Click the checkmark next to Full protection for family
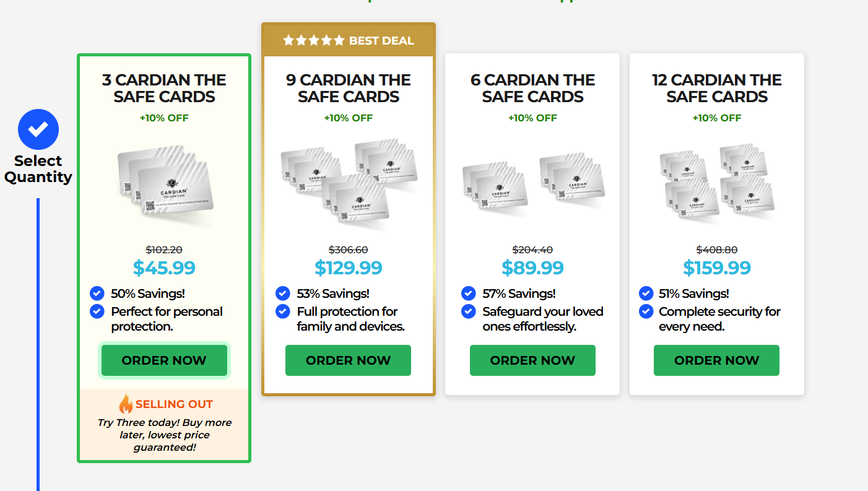Screen dimensions: 868x491 point(283,311)
